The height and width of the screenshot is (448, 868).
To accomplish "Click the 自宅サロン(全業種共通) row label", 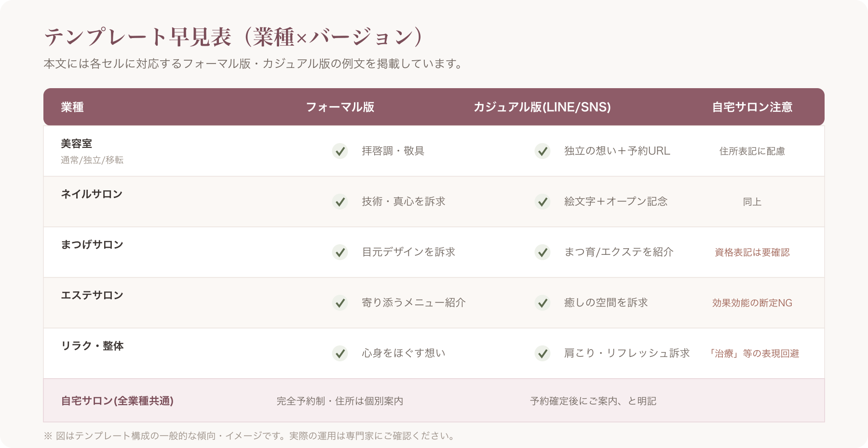I will click(x=117, y=401).
